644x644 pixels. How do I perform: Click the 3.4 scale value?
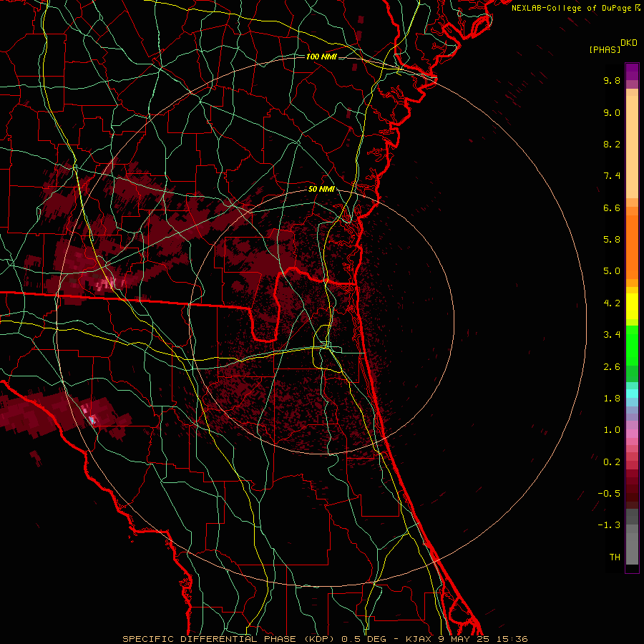coord(612,335)
